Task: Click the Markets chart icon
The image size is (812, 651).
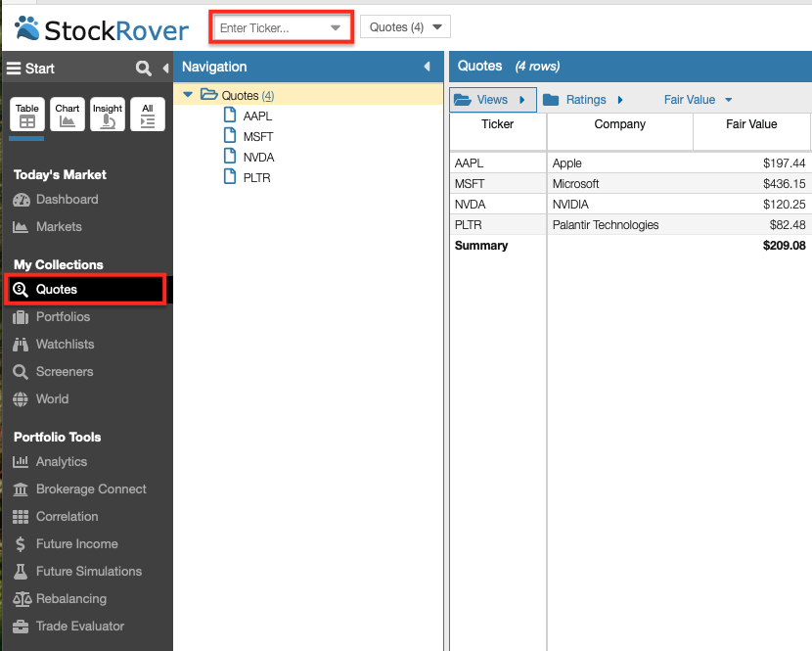Action: (21, 227)
